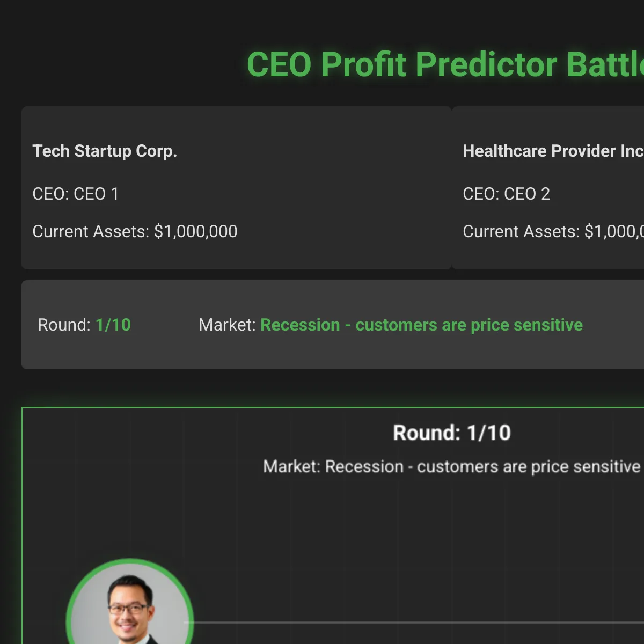Expand the Round 1/10 header inside arena
Screen dimensions: 644x644
[x=451, y=433]
